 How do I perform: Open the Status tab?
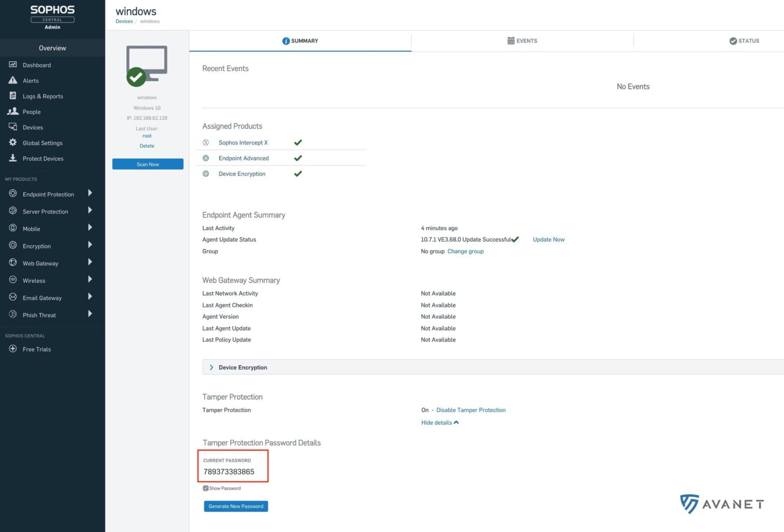click(x=744, y=41)
